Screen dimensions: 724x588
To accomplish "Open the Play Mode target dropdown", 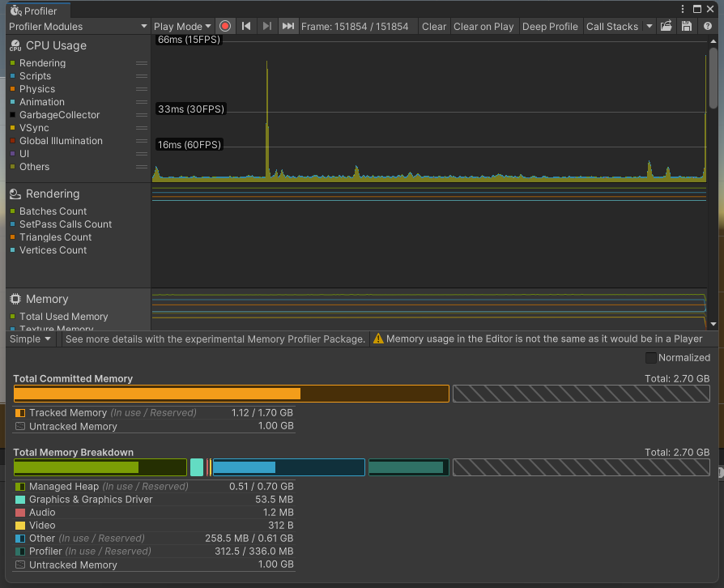I will pyautogui.click(x=183, y=26).
